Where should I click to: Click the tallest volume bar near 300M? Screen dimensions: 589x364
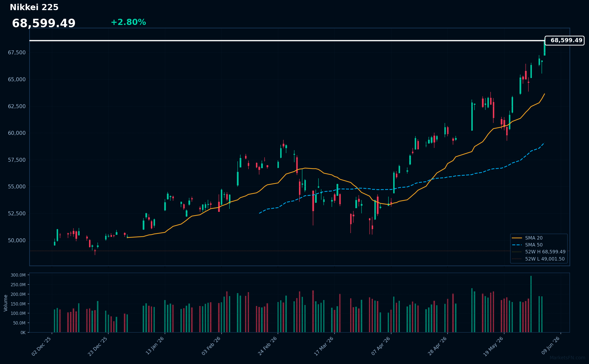point(531,304)
